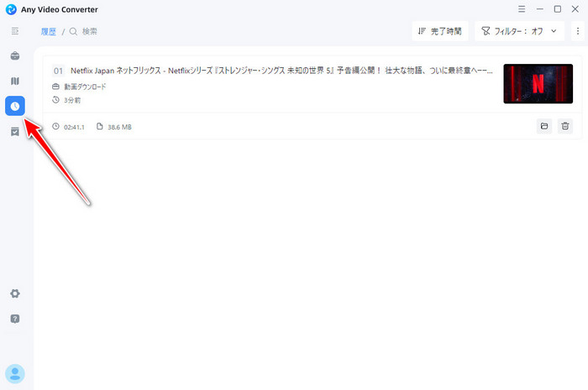Open the help question mark icon
Screen dimensions: 588x390
(x=15, y=319)
